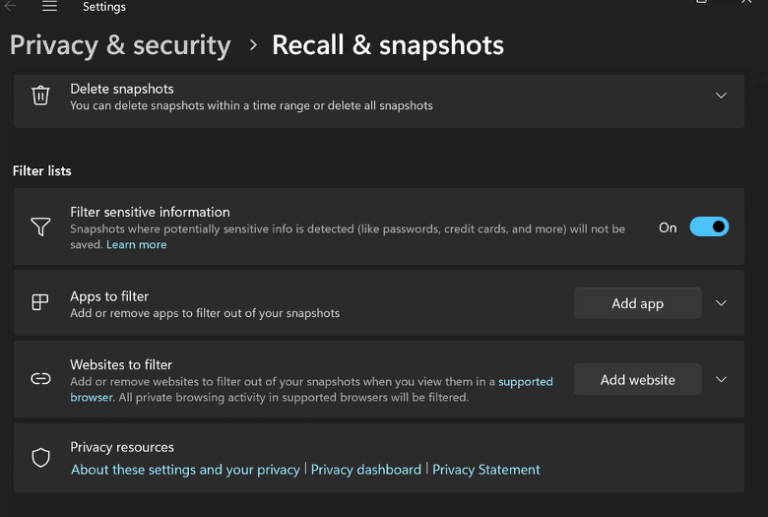Expand the Delete snapshots section
Screen dimensions: 768x517
pyautogui.click(x=721, y=95)
